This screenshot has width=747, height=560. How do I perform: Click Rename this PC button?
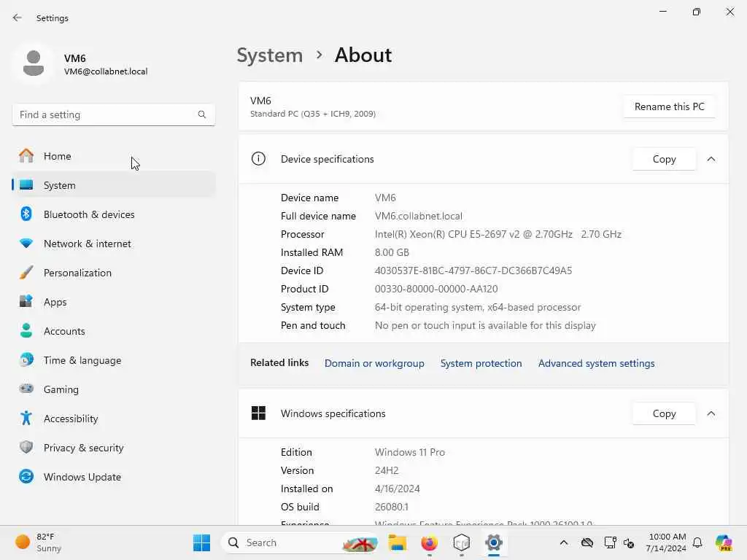point(670,106)
